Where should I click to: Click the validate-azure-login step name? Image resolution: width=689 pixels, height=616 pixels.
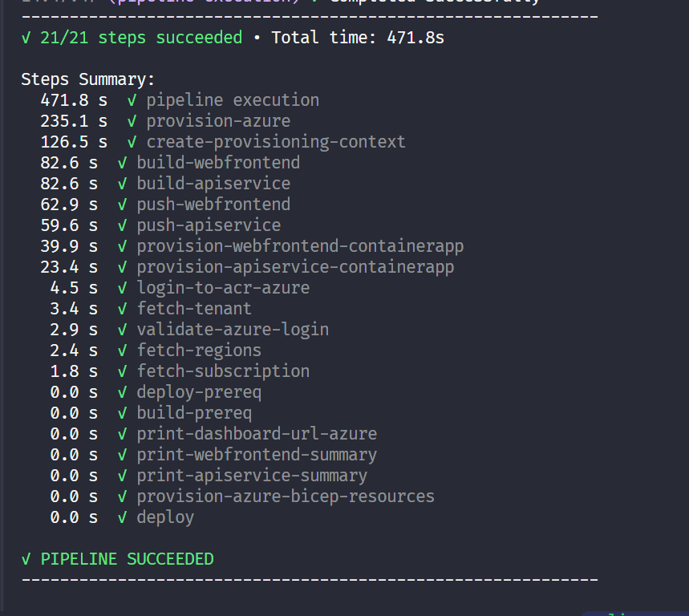coord(233,330)
